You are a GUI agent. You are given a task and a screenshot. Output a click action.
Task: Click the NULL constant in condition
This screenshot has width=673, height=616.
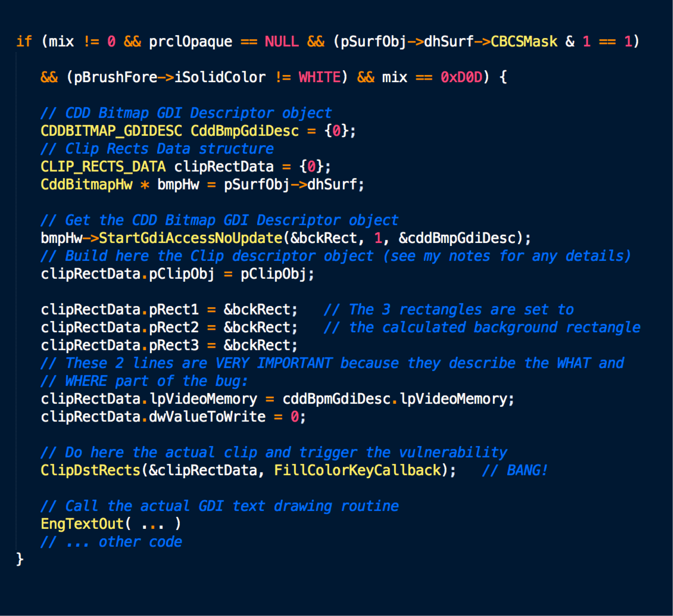pyautogui.click(x=281, y=42)
